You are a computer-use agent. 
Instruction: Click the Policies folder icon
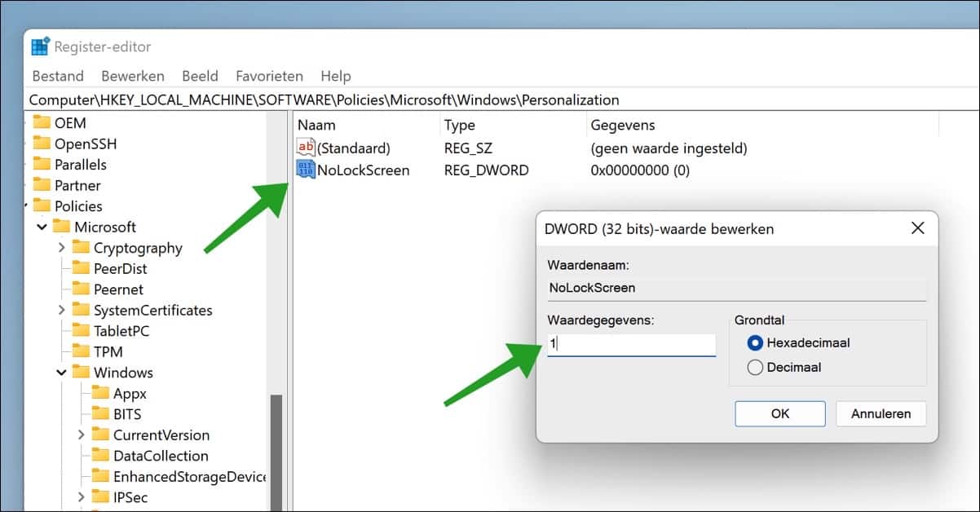pyautogui.click(x=42, y=206)
